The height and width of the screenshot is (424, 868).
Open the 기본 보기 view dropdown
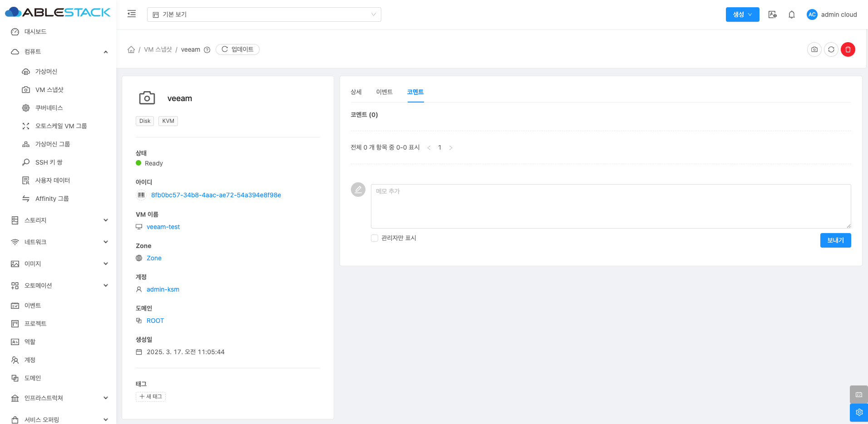264,15
